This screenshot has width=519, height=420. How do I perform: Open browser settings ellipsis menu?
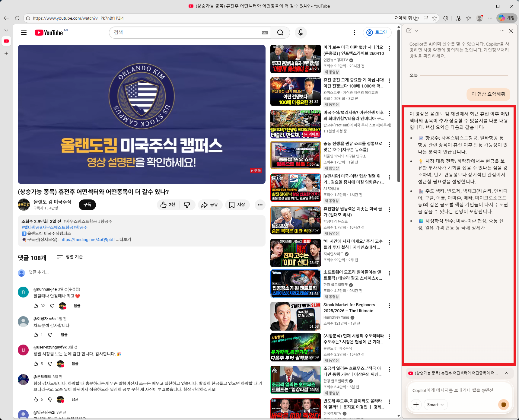point(490,18)
